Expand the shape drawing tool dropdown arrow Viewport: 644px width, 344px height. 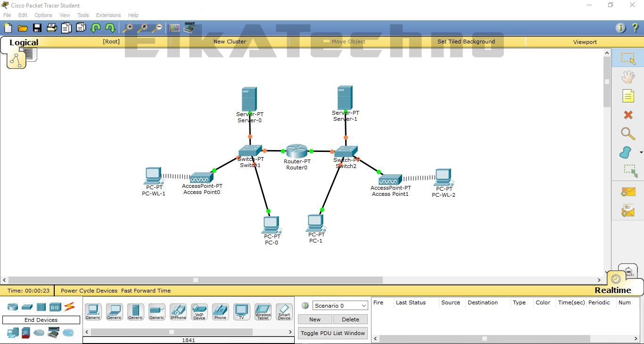[640, 152]
